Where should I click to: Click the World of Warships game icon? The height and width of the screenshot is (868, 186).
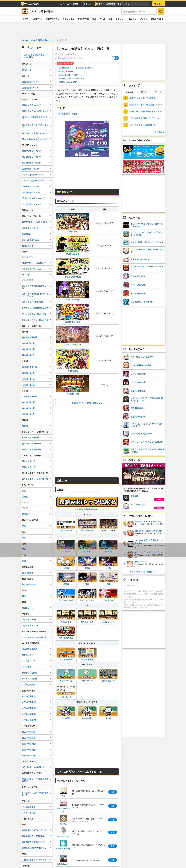[x=63, y=843]
